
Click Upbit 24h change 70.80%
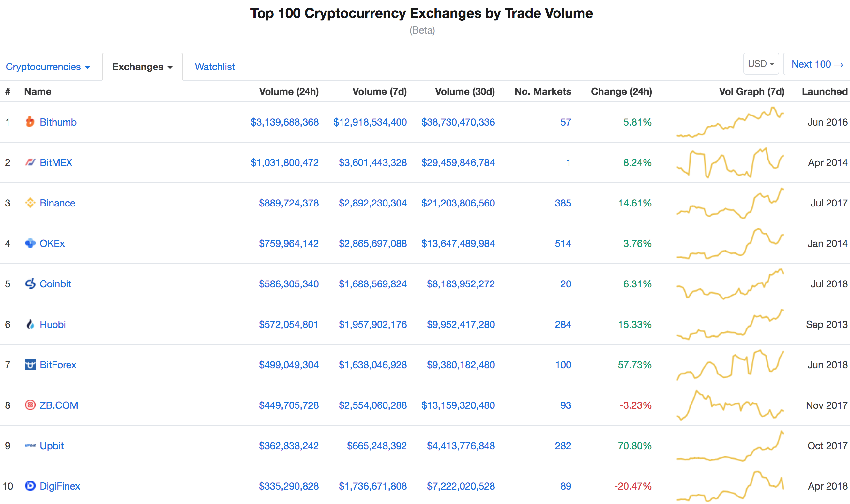635,445
